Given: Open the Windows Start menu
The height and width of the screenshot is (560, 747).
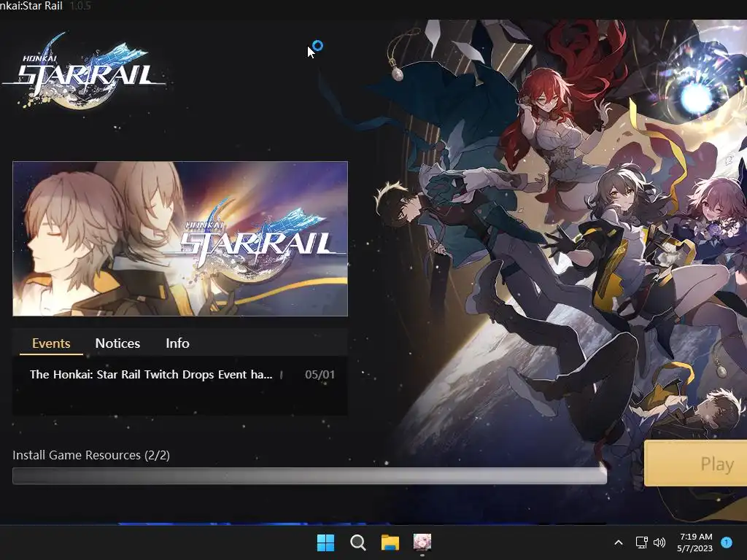Looking at the screenshot, I should pyautogui.click(x=326, y=542).
